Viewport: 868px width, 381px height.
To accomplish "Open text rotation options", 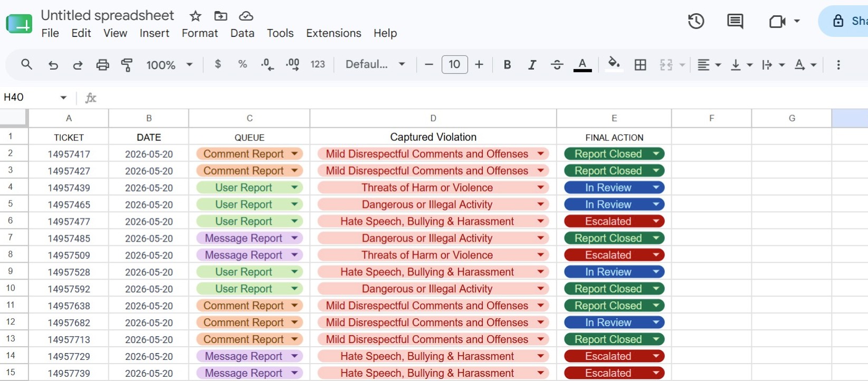I will click(806, 64).
